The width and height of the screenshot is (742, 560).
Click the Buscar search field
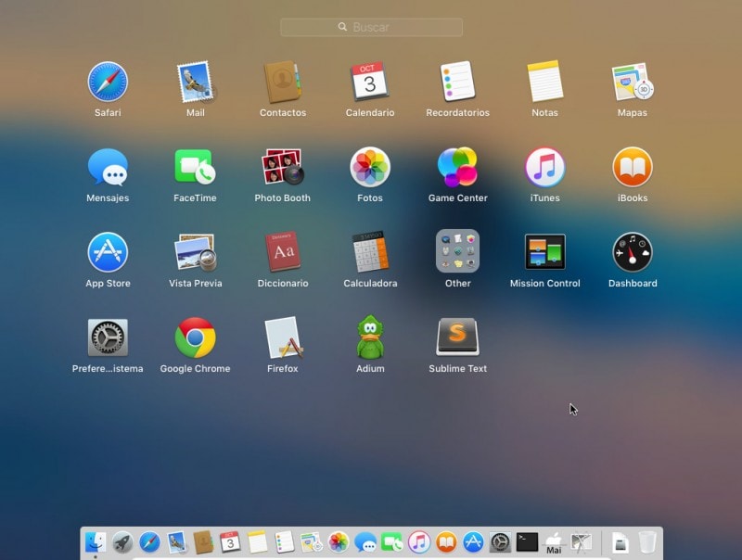coord(371,27)
